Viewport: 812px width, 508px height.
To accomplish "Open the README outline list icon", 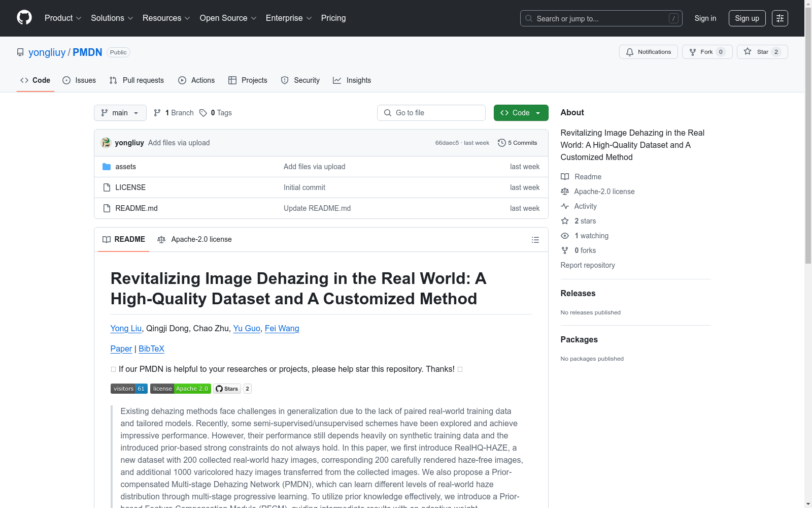I will pyautogui.click(x=535, y=240).
